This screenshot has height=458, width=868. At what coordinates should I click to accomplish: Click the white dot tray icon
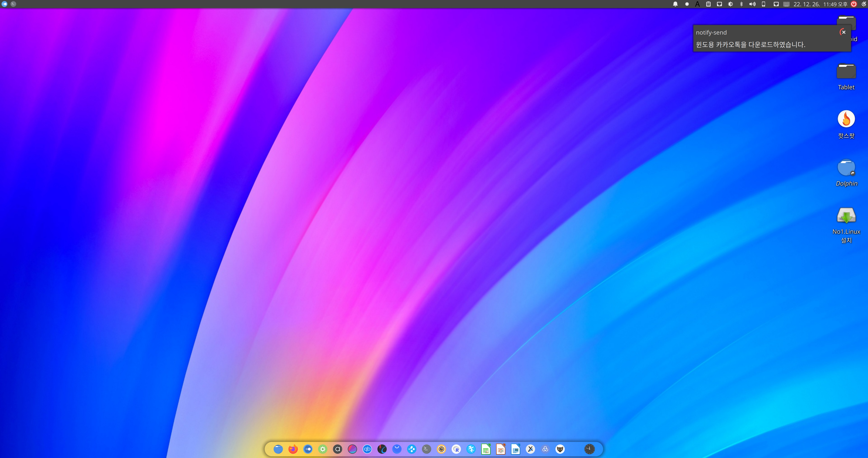pos(687,4)
